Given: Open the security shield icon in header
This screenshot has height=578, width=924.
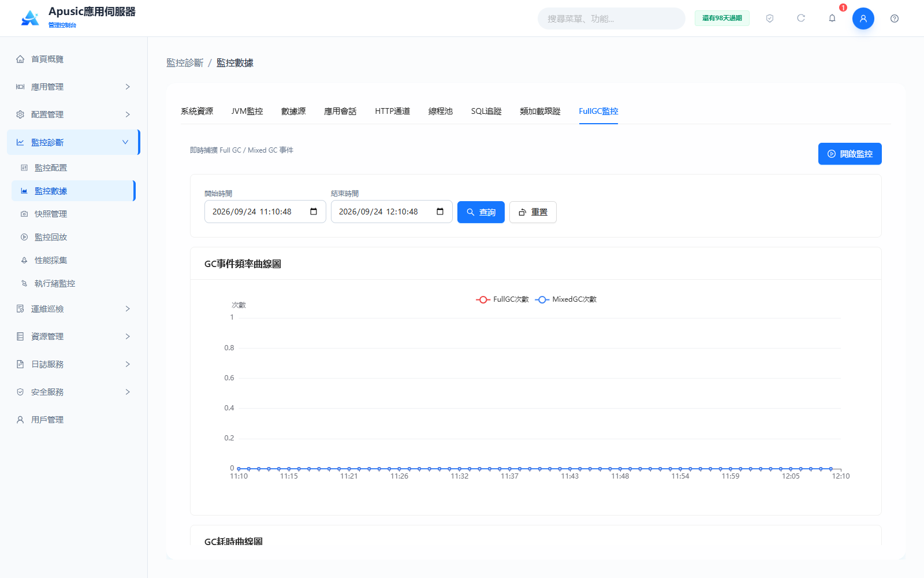Looking at the screenshot, I should pos(770,18).
